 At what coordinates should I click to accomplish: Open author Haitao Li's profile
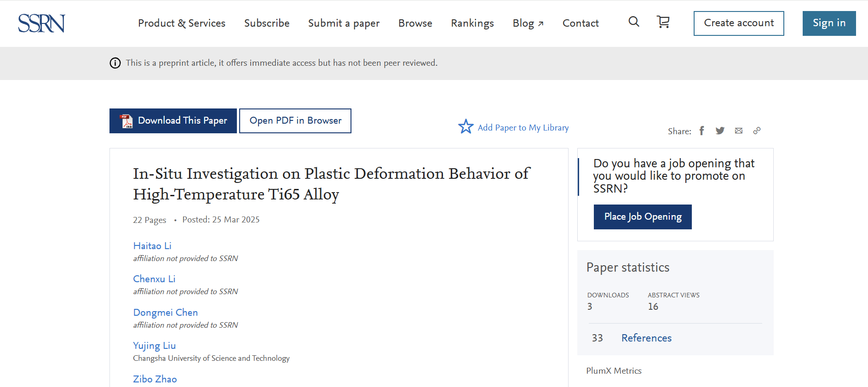152,246
